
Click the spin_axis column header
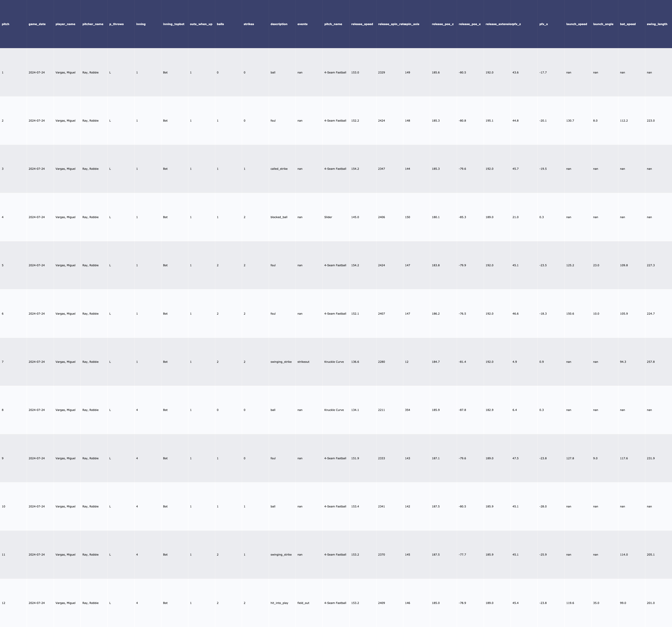click(x=412, y=24)
